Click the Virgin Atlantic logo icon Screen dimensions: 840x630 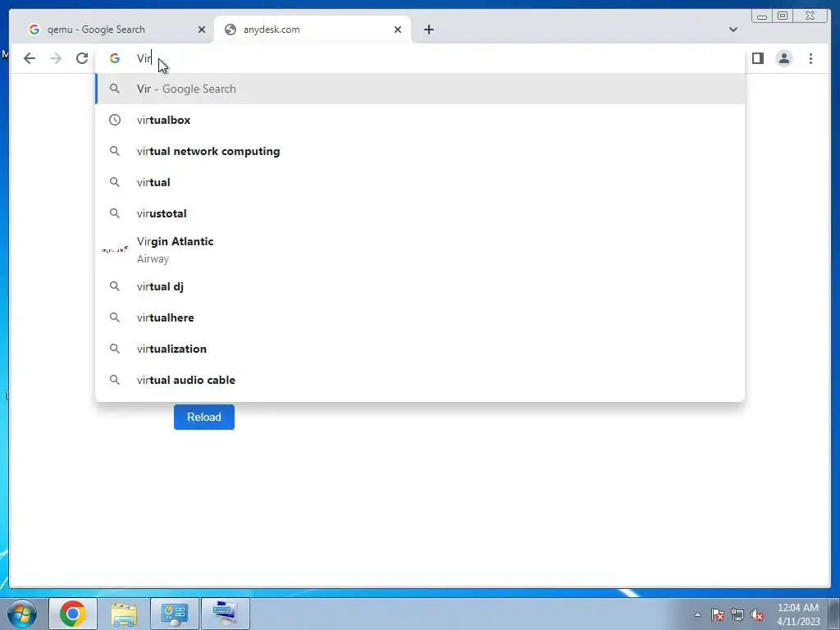tap(115, 249)
